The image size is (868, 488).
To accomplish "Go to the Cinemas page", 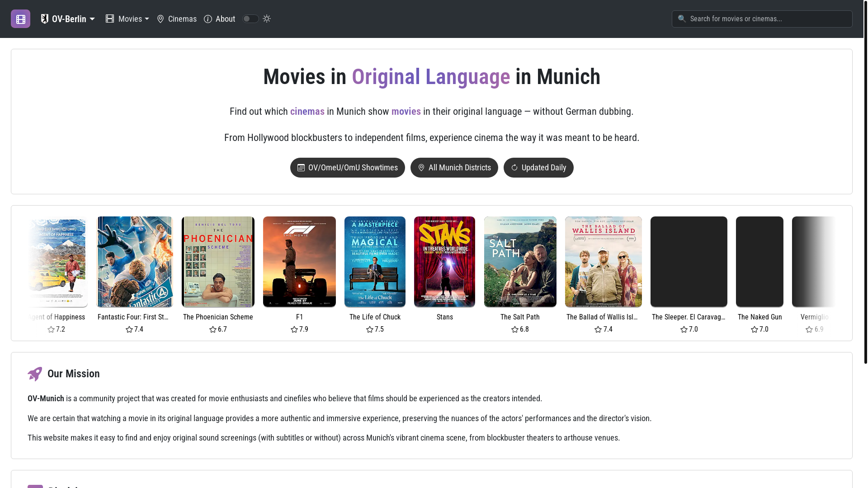I will pyautogui.click(x=177, y=19).
